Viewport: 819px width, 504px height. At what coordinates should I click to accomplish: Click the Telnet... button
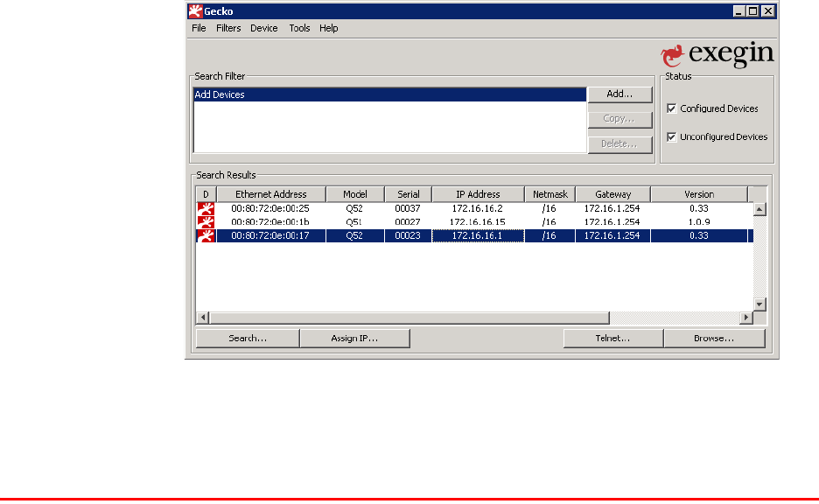613,339
